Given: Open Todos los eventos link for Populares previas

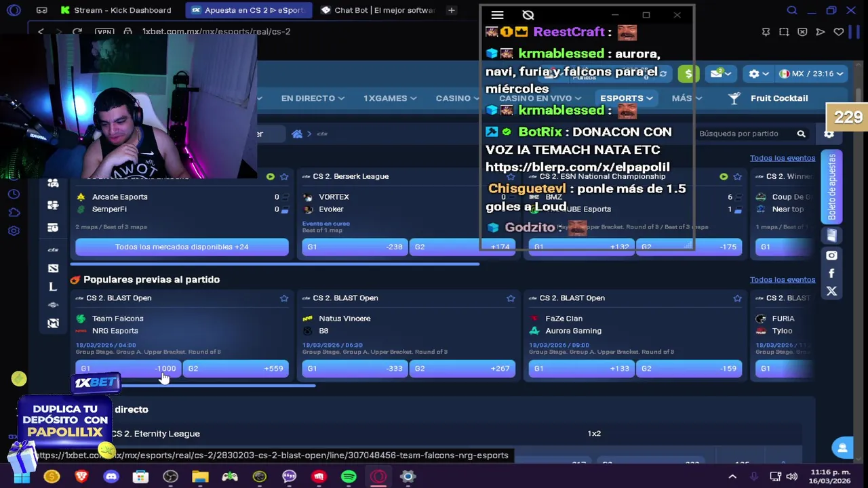Looking at the screenshot, I should coord(783,279).
